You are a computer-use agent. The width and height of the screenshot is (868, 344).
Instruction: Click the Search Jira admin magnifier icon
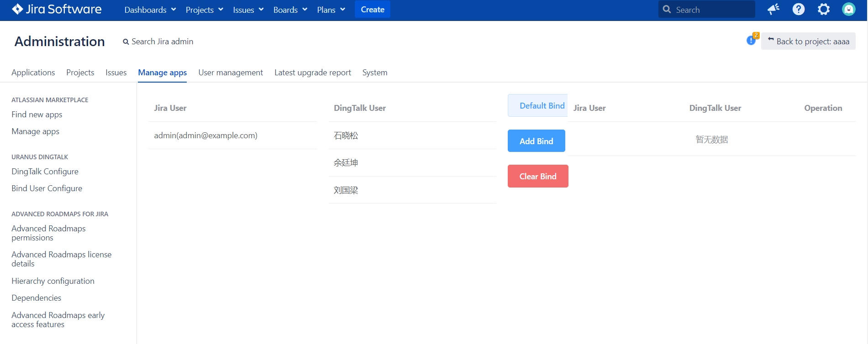pyautogui.click(x=126, y=42)
